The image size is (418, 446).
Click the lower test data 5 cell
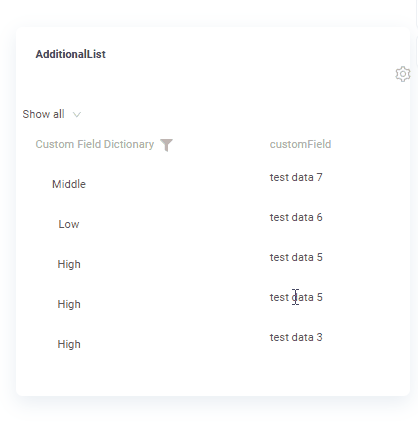[296, 297]
